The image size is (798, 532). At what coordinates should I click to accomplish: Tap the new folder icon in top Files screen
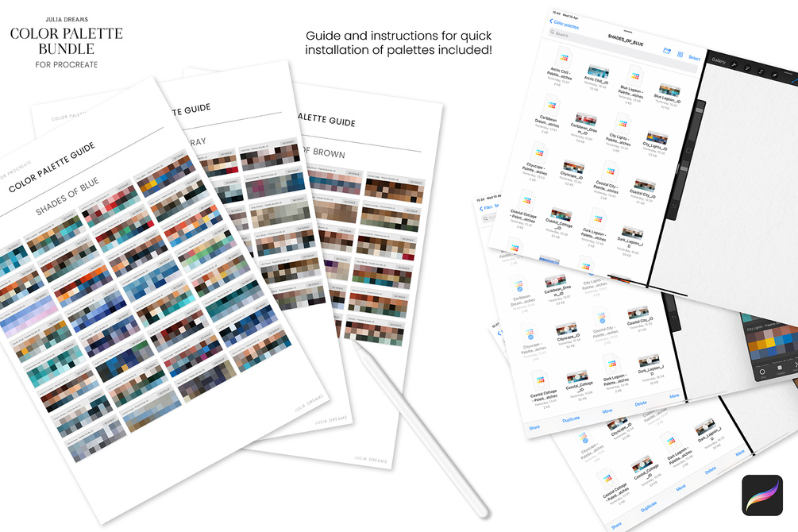667,51
